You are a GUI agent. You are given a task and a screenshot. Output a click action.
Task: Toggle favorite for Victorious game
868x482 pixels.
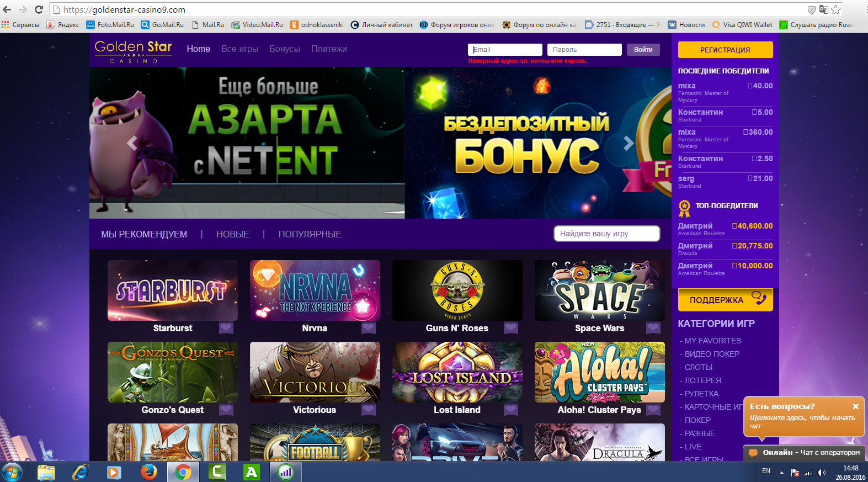[x=369, y=410]
